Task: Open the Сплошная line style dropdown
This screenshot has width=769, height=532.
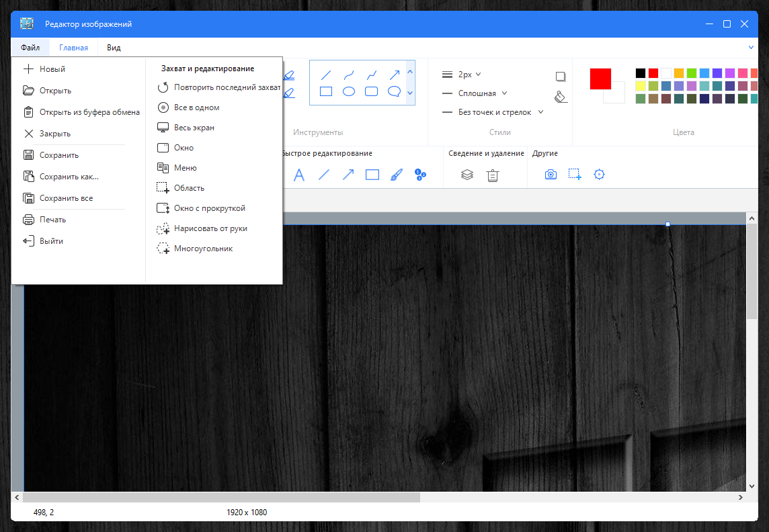Action: [x=475, y=93]
